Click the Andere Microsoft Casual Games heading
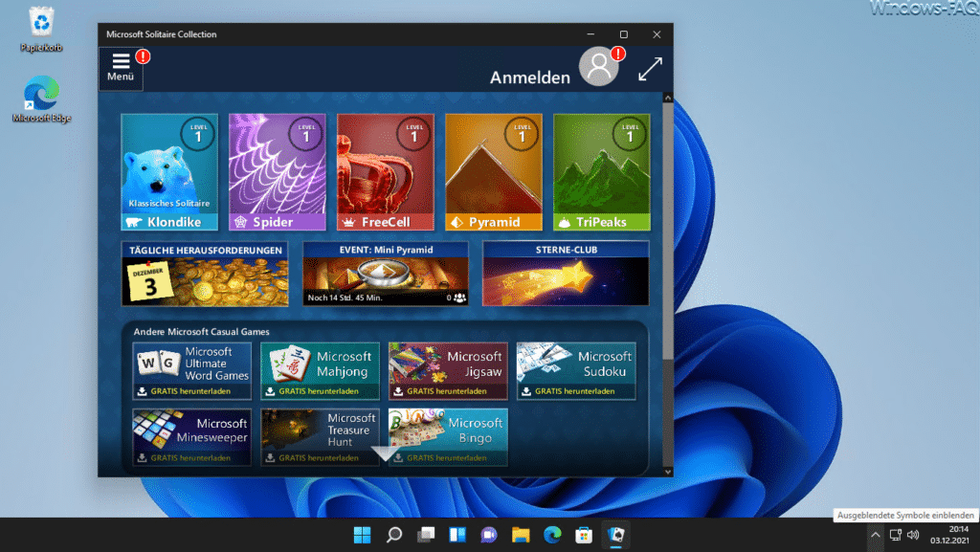The image size is (980, 552). [x=201, y=332]
